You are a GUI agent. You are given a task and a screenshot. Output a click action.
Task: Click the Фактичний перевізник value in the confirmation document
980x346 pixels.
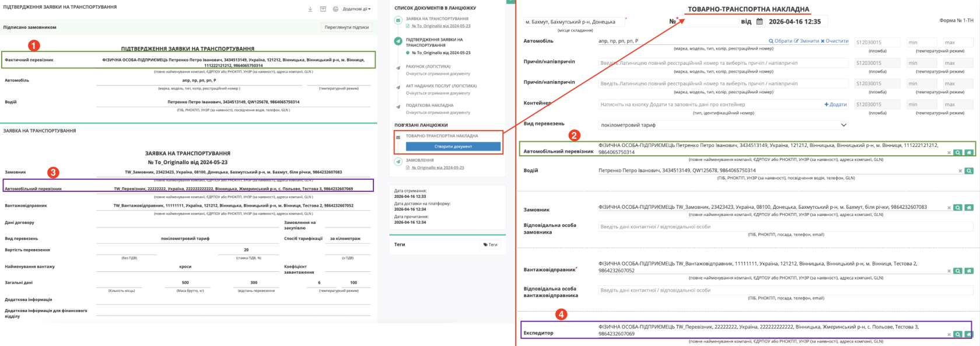tap(233, 62)
